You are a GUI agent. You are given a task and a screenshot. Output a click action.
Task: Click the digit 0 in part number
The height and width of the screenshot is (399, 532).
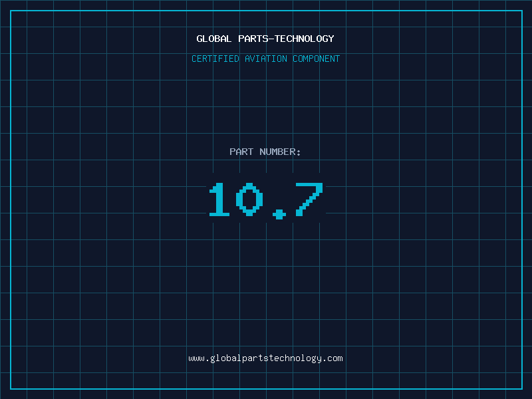[249, 200]
